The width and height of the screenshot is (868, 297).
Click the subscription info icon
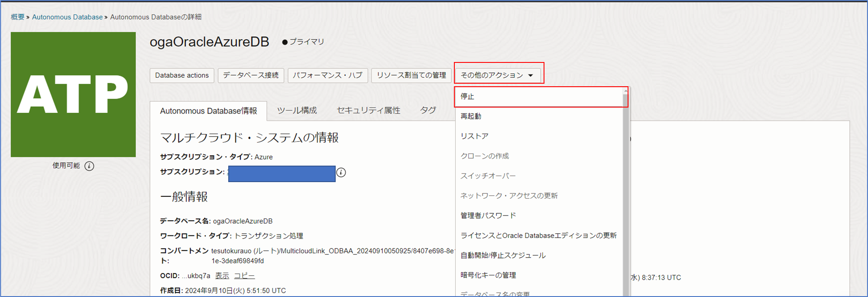[341, 173]
